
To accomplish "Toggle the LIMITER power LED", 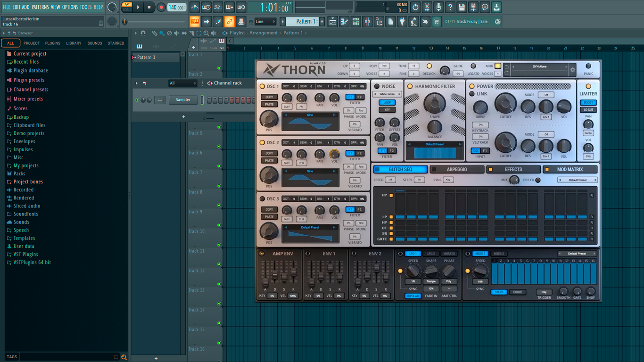I will [588, 87].
